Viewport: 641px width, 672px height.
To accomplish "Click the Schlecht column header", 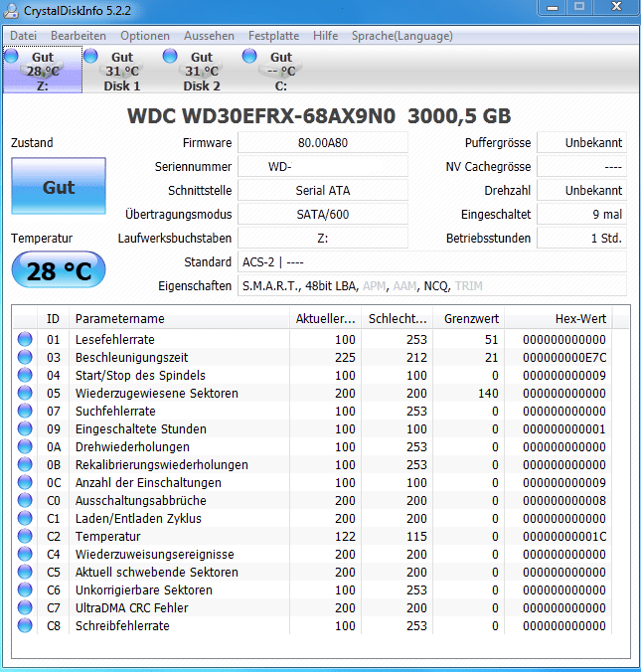I will coord(398,318).
